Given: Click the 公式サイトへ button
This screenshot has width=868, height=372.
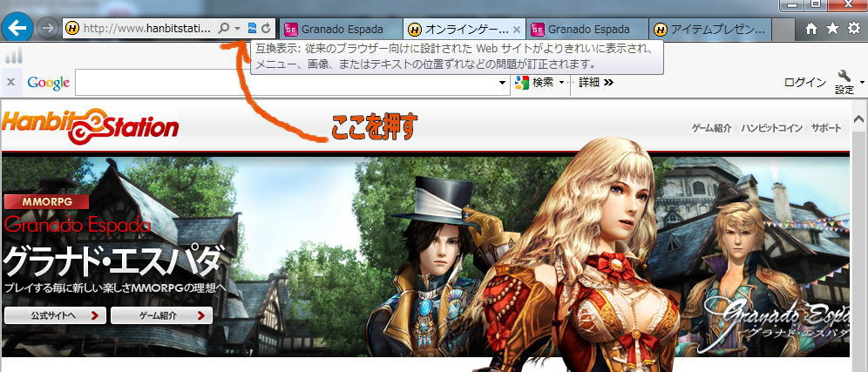Looking at the screenshot, I should (55, 315).
